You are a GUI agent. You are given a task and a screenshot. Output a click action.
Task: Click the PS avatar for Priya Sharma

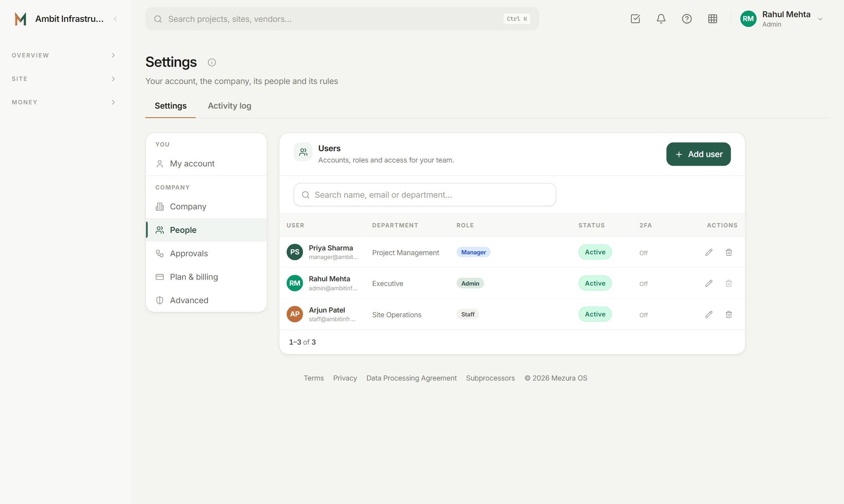click(x=295, y=252)
